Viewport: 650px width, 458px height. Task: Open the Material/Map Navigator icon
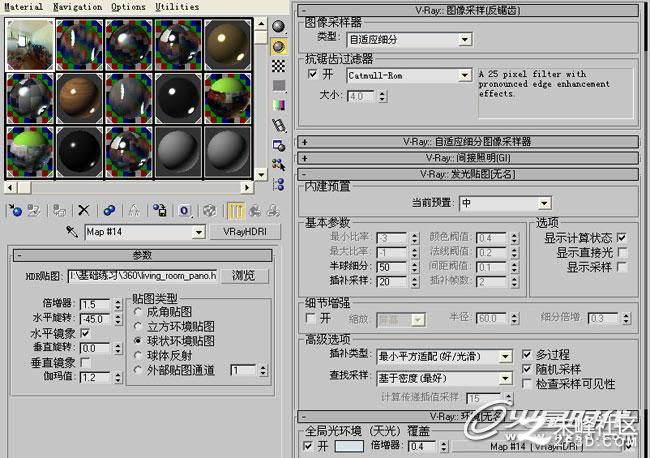pos(278,184)
